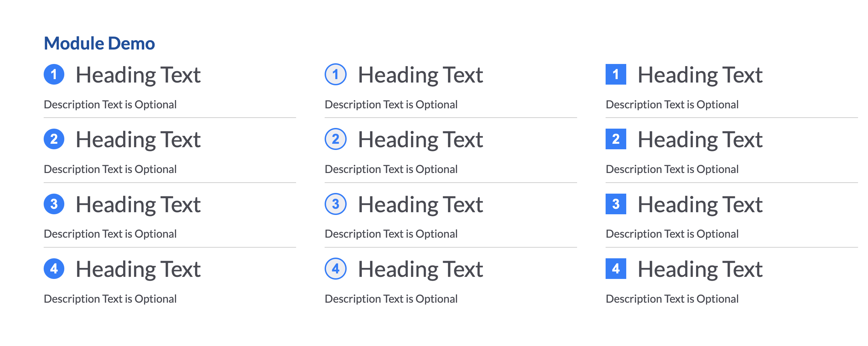The width and height of the screenshot is (868, 346).
Task: Click the outlined circle number 2 icon
Action: pos(335,139)
